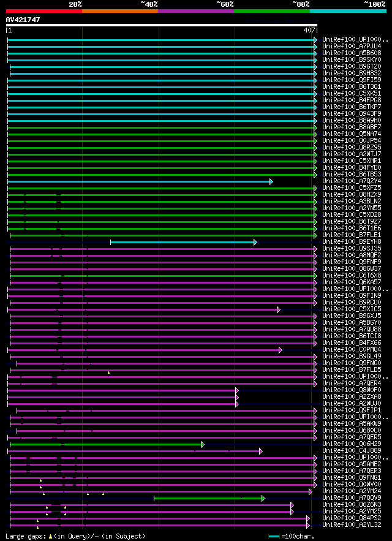Click the arrowhead ending the A2YL32 alignment
The height and width of the screenshot is (541, 392).
pos(308,525)
